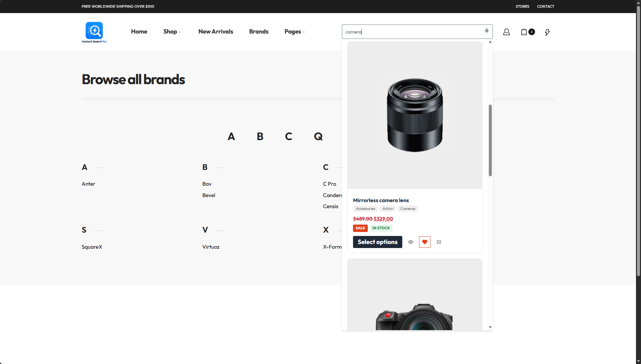Viewport: 641px width, 364px height.
Task: Toggle wishlist heart for Mirrorless camera lens
Action: point(425,242)
